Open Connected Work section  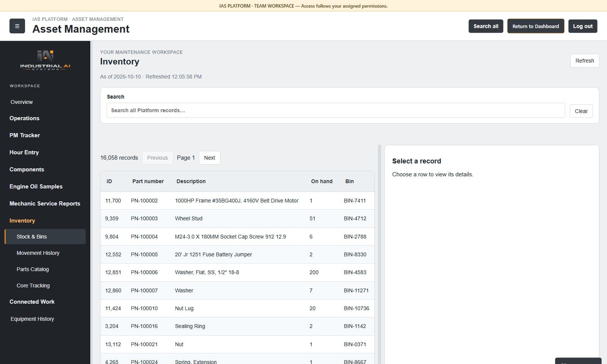pyautogui.click(x=32, y=302)
